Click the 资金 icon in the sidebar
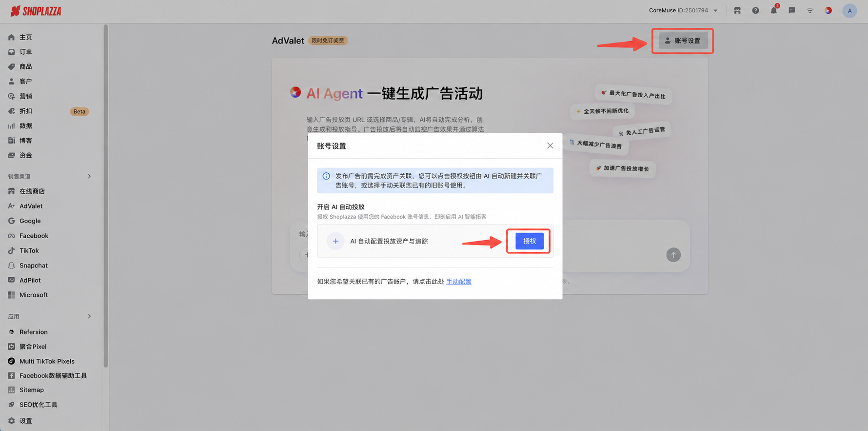The width and height of the screenshot is (868, 431). pyautogui.click(x=11, y=155)
